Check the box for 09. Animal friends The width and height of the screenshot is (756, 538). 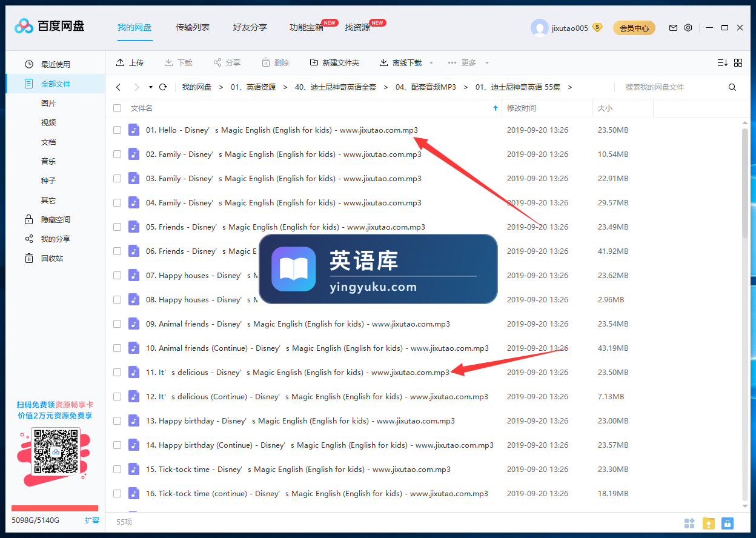click(117, 324)
